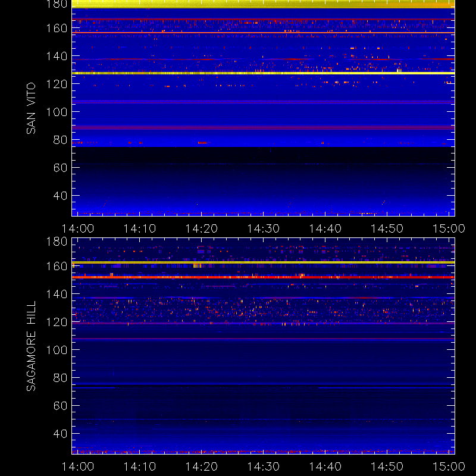This screenshot has width=476, height=476.
Task: Pick the 140 label on Sagamore Hill axis
Action: click(57, 294)
